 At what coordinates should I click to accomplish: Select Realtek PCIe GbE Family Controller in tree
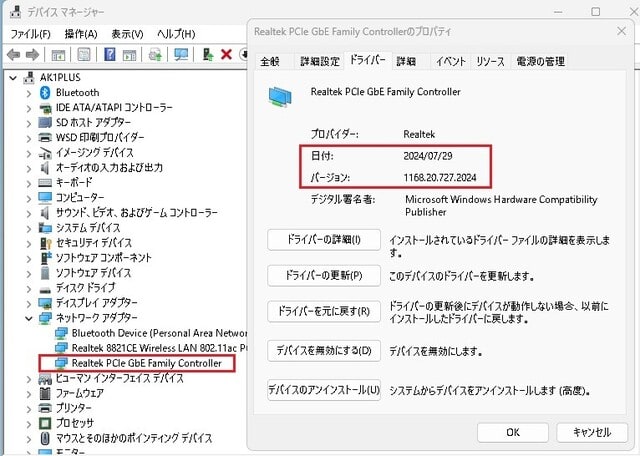pos(147,363)
